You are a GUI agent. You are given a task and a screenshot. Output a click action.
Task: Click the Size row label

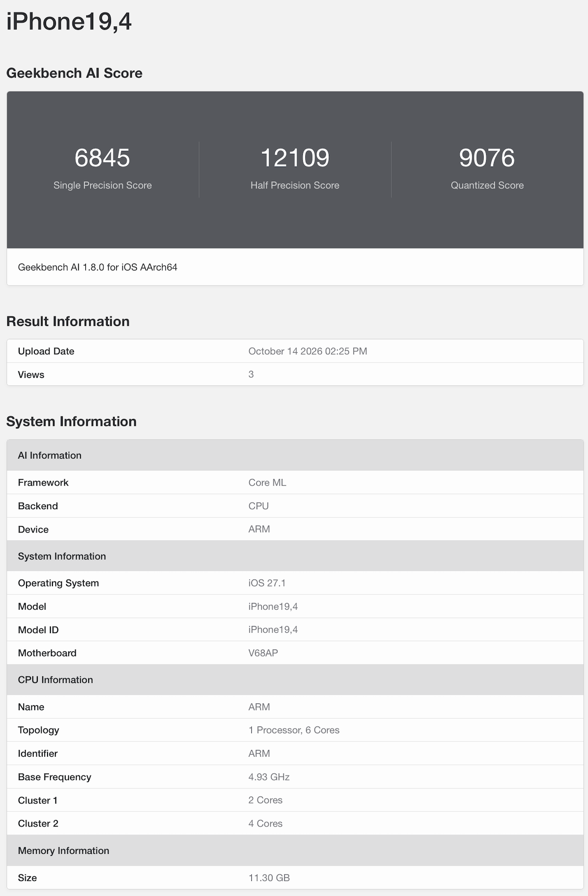[27, 877]
